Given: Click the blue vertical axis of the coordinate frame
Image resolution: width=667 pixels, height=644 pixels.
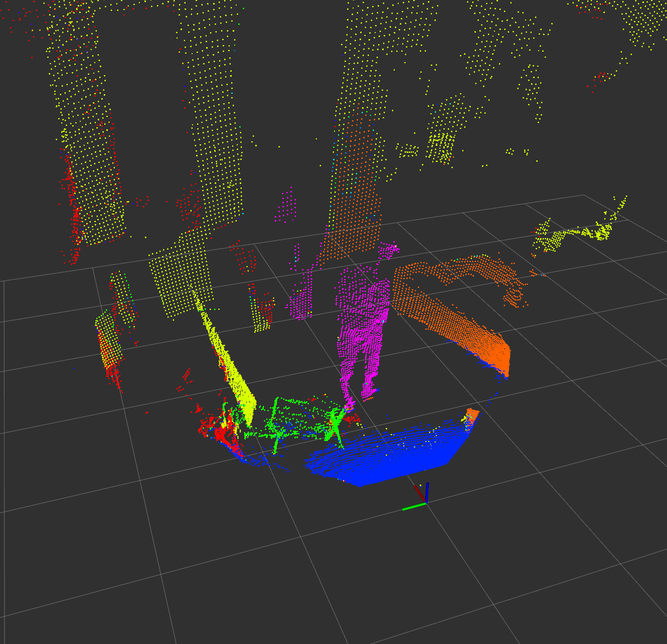Looking at the screenshot, I should (x=427, y=492).
